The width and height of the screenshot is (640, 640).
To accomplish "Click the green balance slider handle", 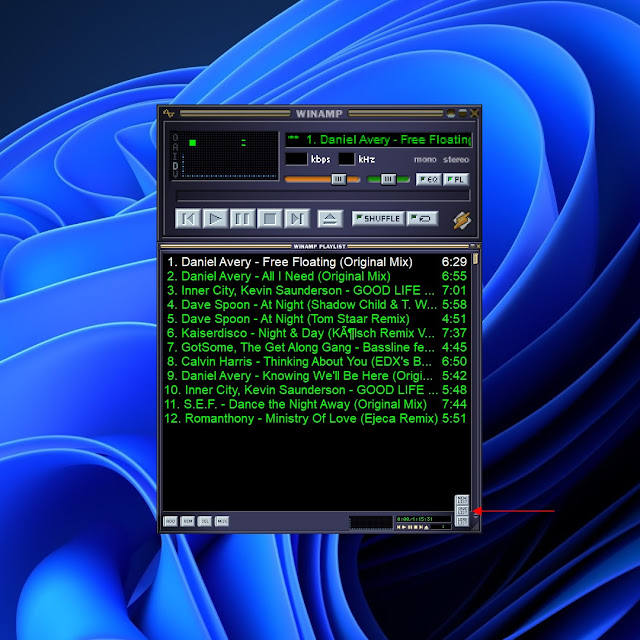I will click(x=388, y=179).
